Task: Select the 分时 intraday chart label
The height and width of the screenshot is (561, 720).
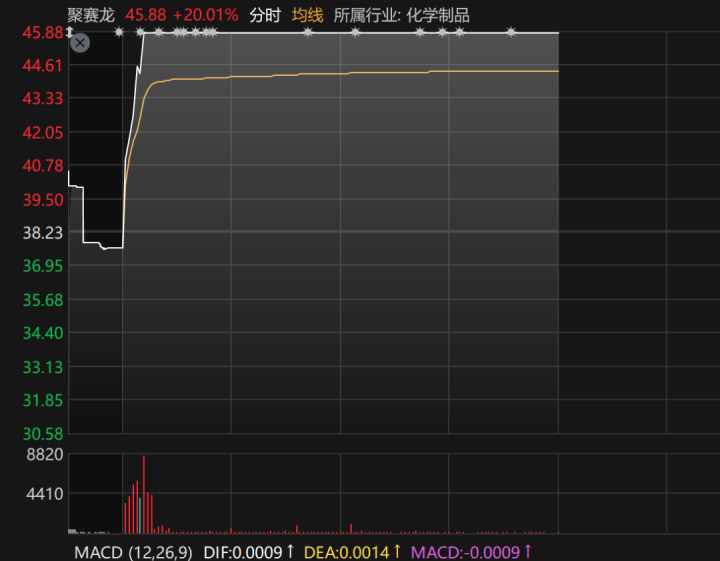Action: (x=265, y=16)
